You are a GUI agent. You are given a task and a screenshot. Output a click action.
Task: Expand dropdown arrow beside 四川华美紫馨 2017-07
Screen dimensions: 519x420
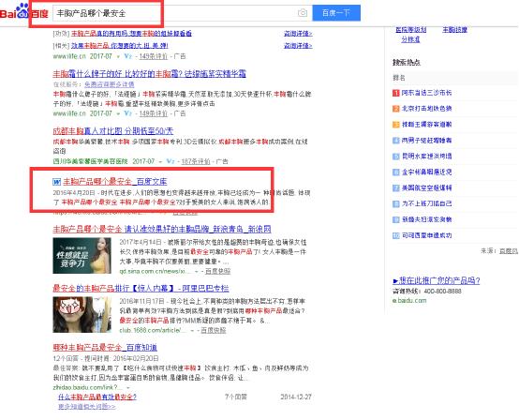pos(160,162)
